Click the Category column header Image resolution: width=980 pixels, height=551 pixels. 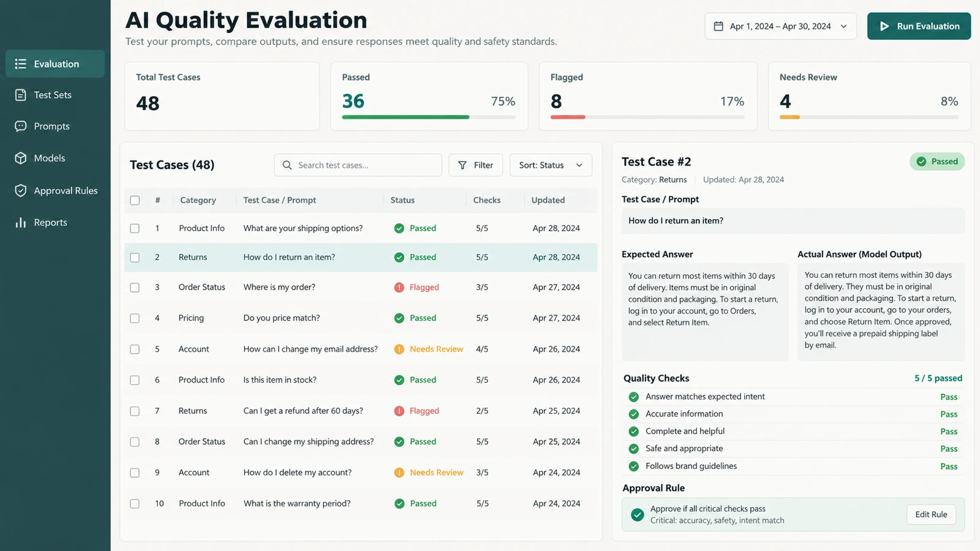[x=198, y=200]
